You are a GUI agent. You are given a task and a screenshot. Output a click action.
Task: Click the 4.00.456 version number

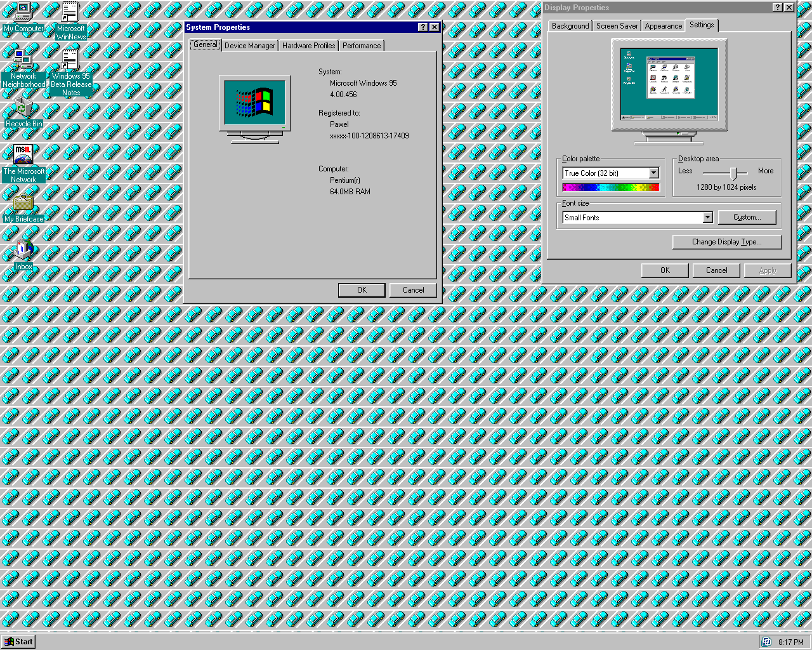coord(343,95)
